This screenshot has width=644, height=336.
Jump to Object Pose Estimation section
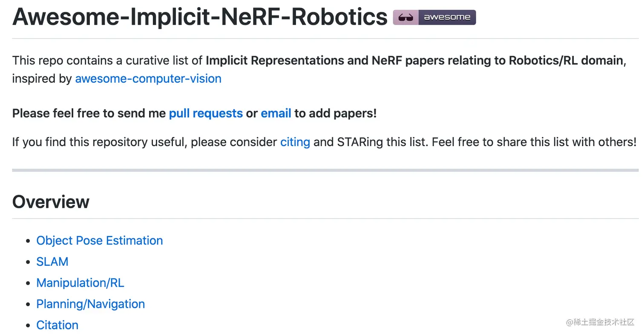click(100, 241)
